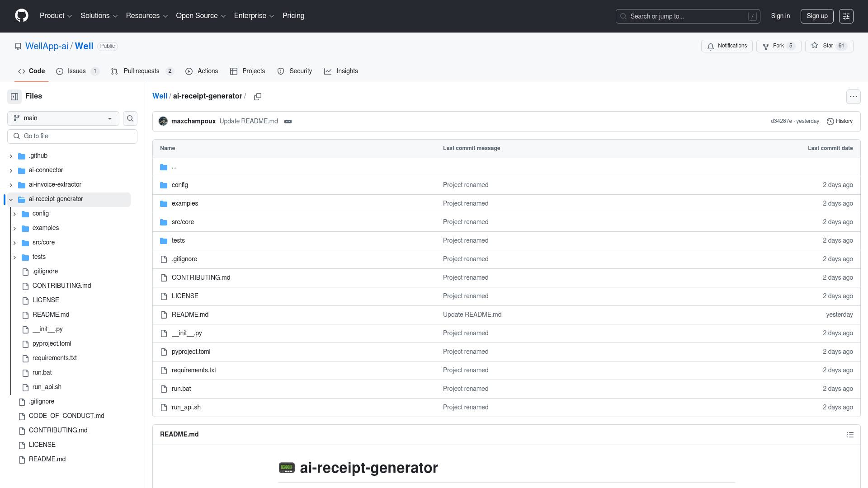Viewport: 868px width, 488px height.
Task: Copy path using the copy icon
Action: 258,97
